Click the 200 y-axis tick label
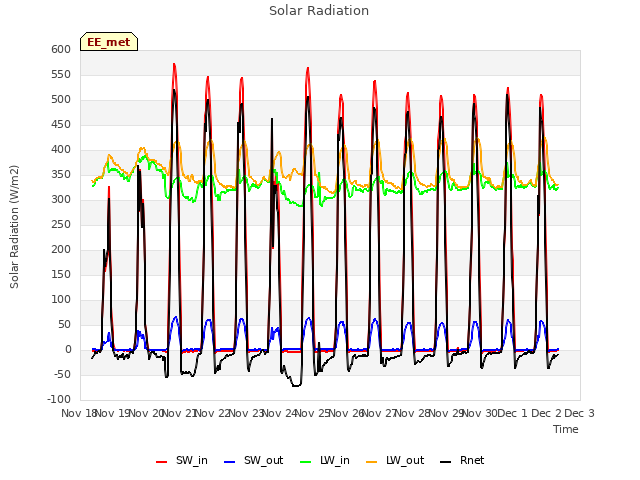The width and height of the screenshot is (640, 480). click(61, 249)
